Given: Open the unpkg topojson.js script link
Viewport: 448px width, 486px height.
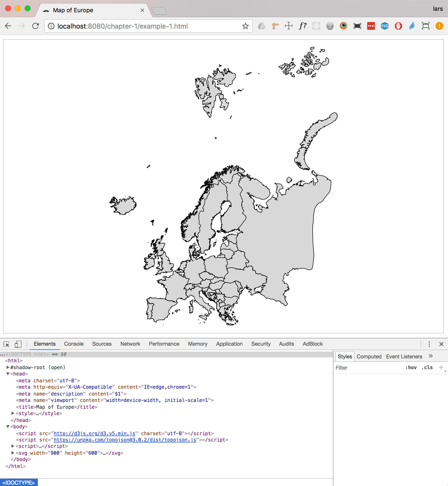Looking at the screenshot, I should point(125,440).
